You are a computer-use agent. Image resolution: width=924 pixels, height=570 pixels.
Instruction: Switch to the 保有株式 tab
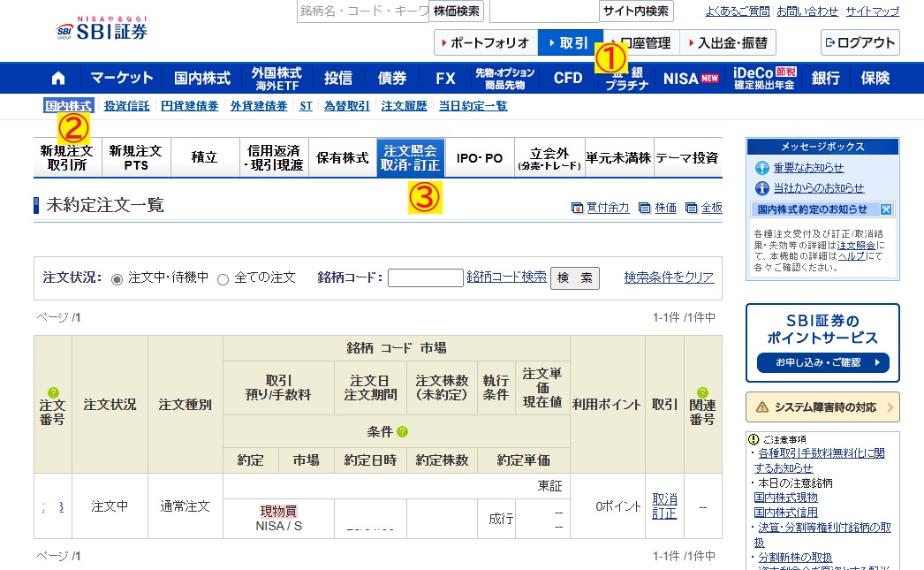point(342,158)
